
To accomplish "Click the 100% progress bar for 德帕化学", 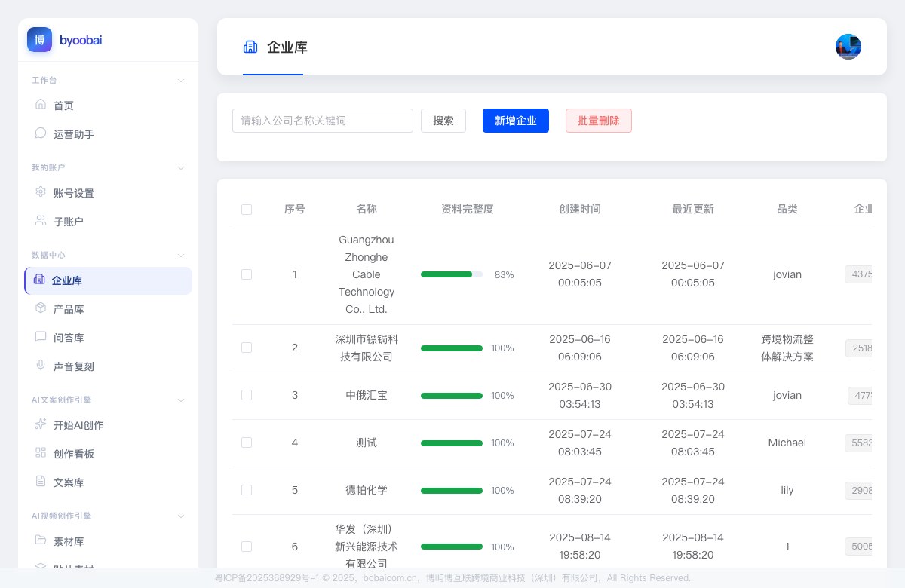I will 452,490.
